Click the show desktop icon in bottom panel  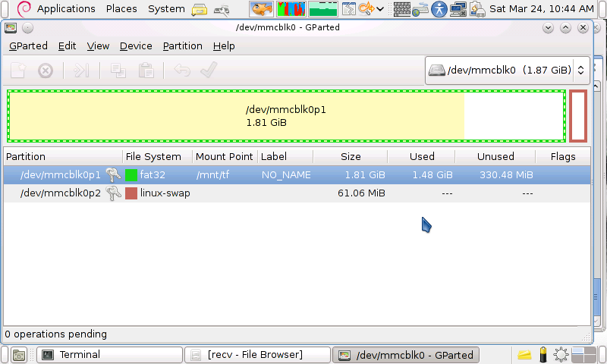click(x=18, y=355)
